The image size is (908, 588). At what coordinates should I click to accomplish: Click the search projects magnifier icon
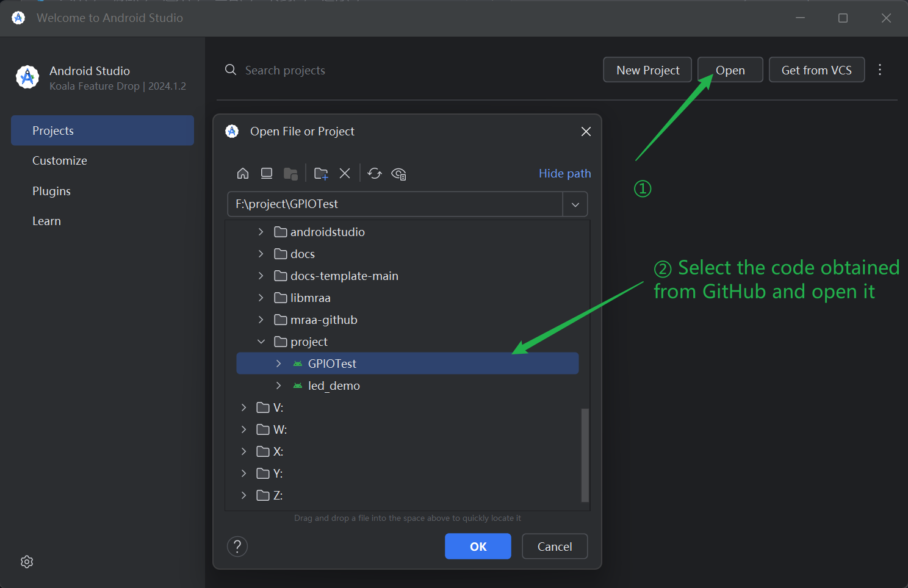231,70
